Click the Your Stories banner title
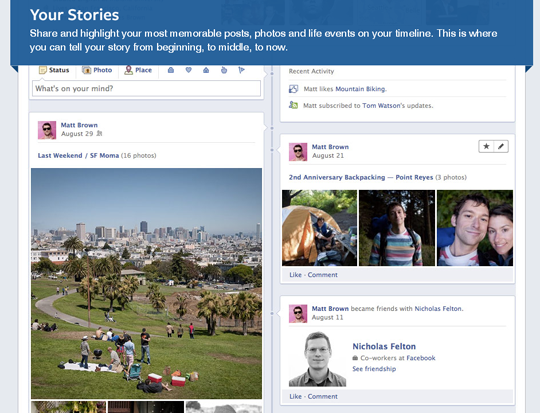This screenshot has width=540, height=413. (74, 15)
